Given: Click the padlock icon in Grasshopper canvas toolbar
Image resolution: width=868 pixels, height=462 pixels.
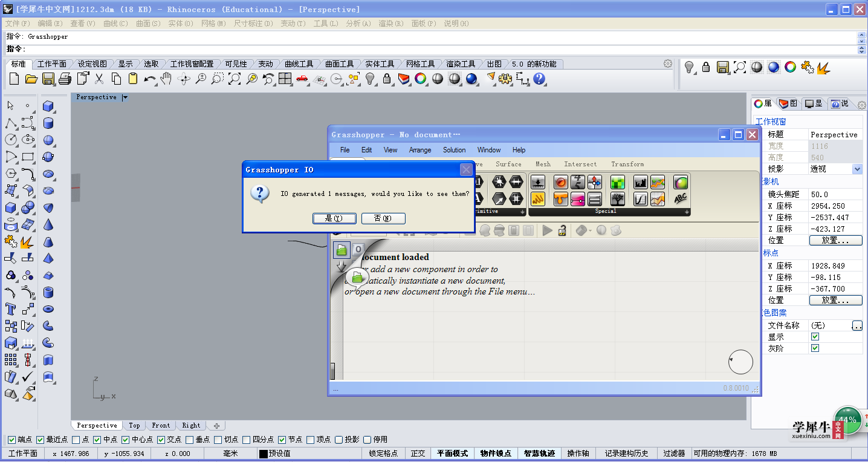Looking at the screenshot, I should click(x=562, y=230).
